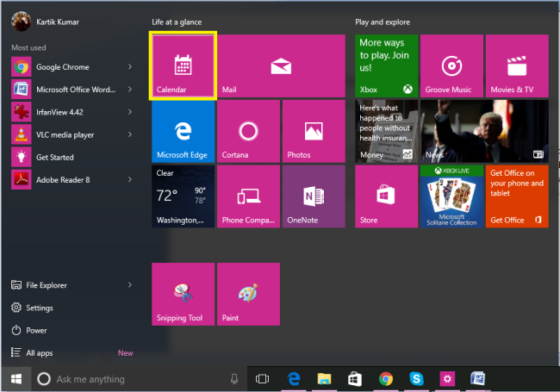
Task: Open Task View on the taskbar
Action: coord(262,379)
